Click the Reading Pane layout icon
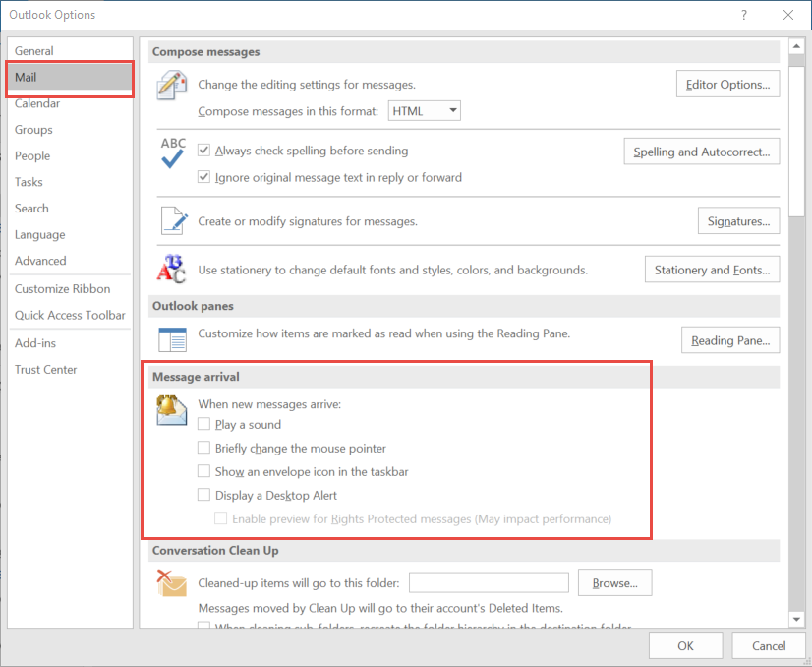Image resolution: width=812 pixels, height=667 pixels. click(x=172, y=339)
